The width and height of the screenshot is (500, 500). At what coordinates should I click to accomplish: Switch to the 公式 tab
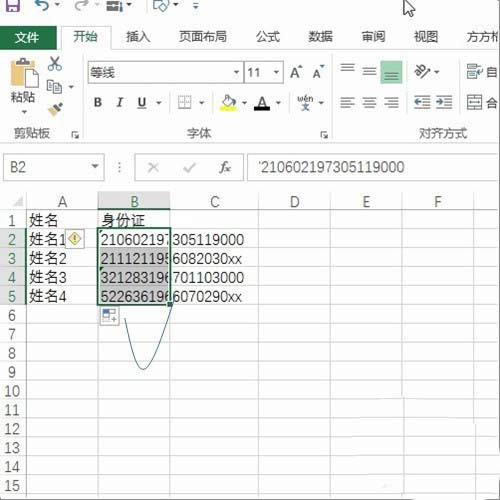[268, 37]
